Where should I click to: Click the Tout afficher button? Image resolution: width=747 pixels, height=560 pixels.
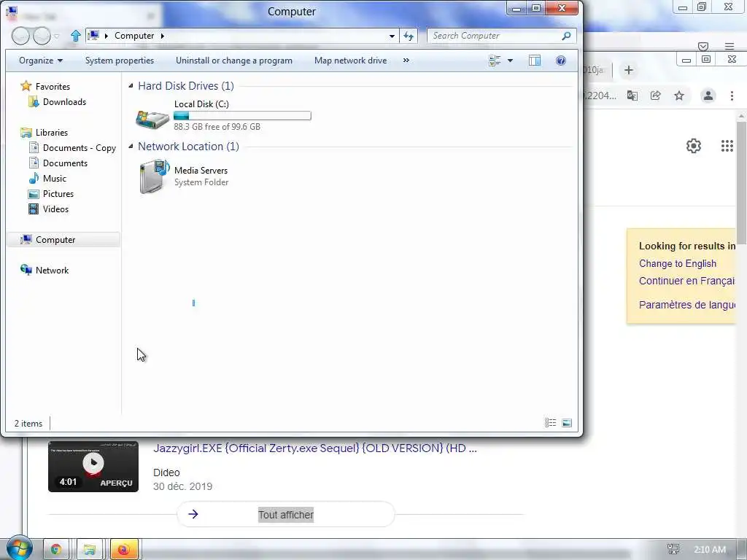point(286,515)
